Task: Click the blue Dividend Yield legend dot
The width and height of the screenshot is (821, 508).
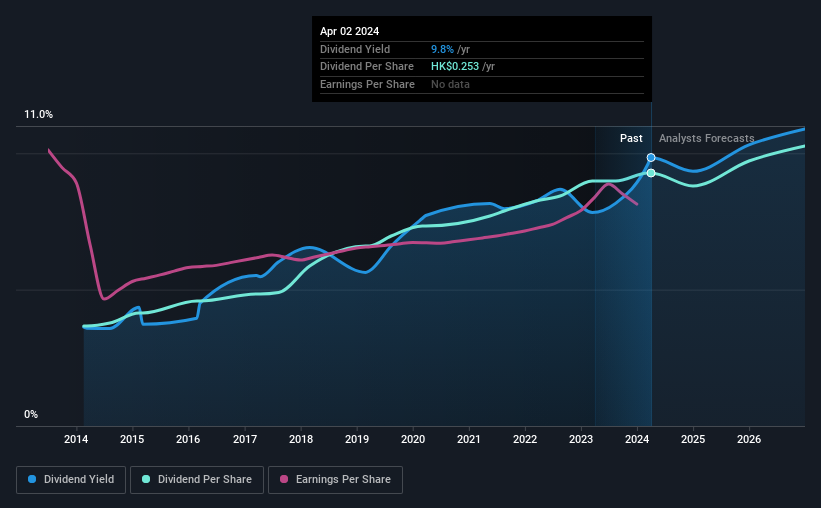Action: pyautogui.click(x=32, y=479)
